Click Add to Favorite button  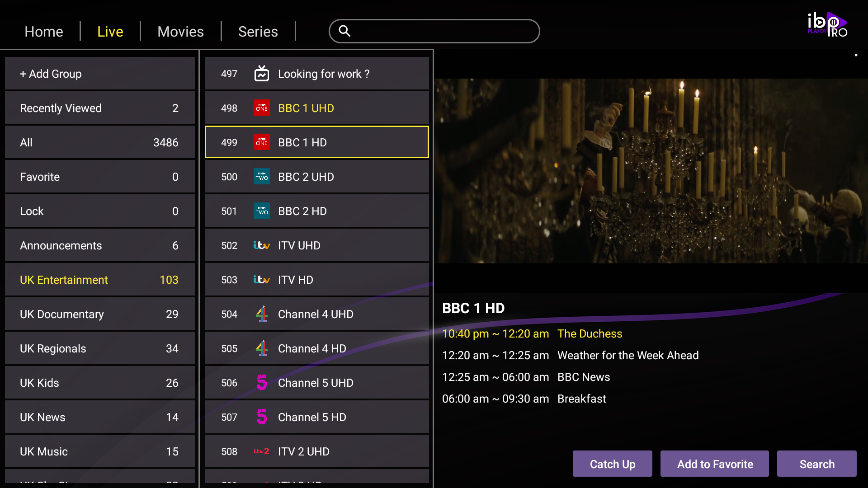(x=715, y=464)
